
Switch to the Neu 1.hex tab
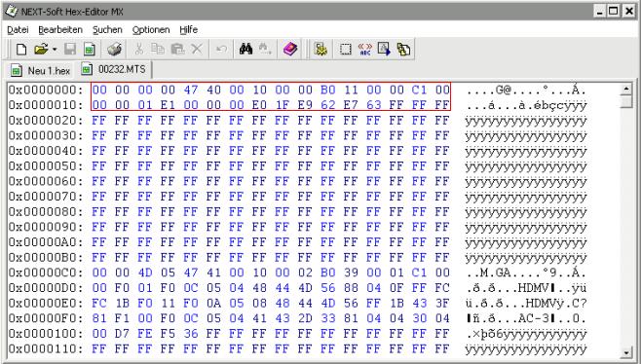(41, 71)
